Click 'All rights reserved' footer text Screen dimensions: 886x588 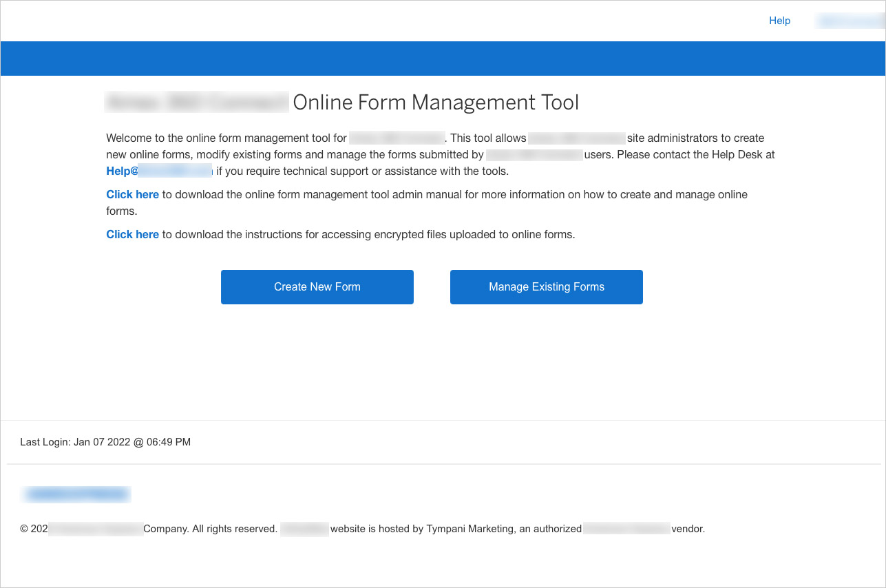[234, 529]
